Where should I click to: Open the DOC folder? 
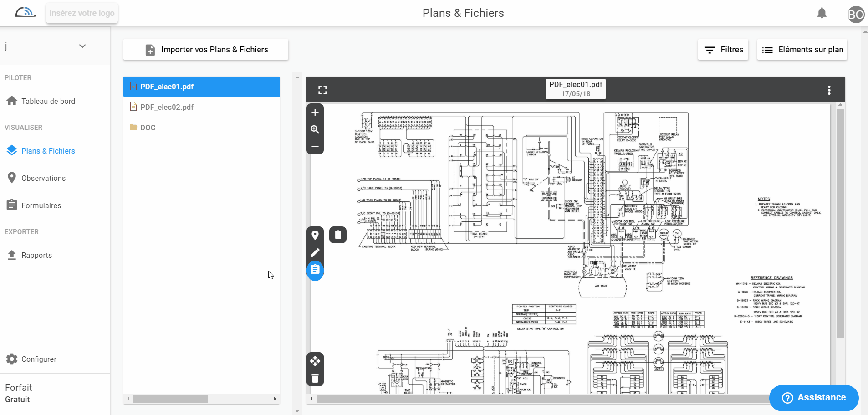click(x=148, y=128)
